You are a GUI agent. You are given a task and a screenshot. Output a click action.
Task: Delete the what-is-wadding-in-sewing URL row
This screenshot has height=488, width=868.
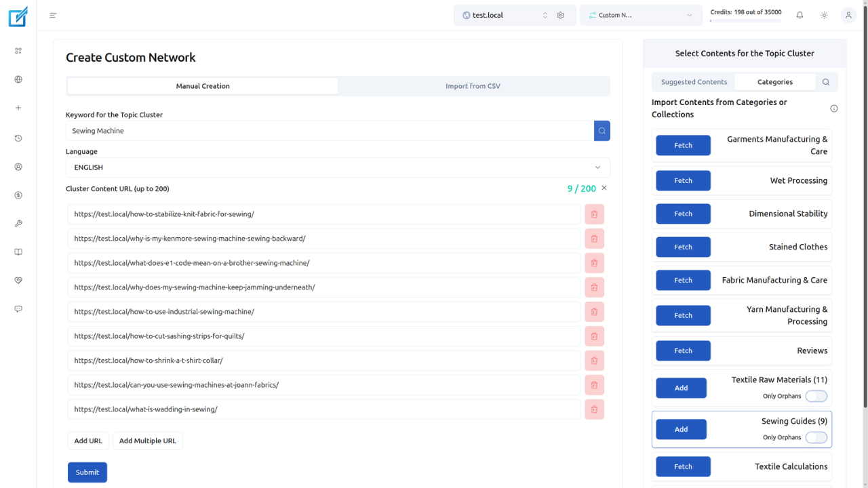[594, 409]
